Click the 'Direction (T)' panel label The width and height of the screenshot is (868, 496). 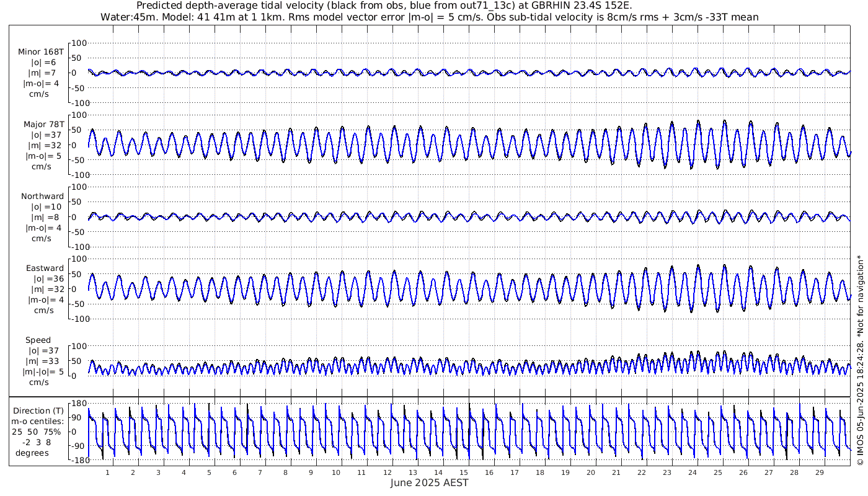(x=38, y=410)
